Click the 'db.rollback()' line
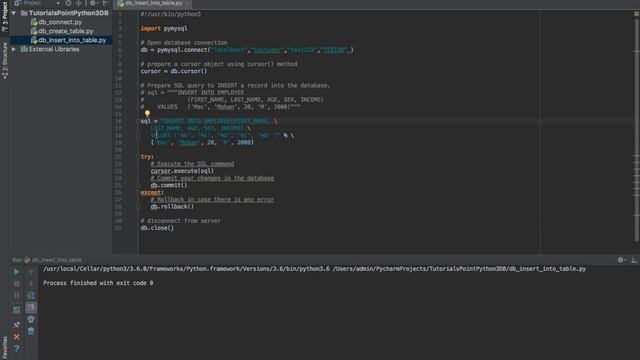Image resolution: width=640 pixels, height=360 pixels. (172, 207)
